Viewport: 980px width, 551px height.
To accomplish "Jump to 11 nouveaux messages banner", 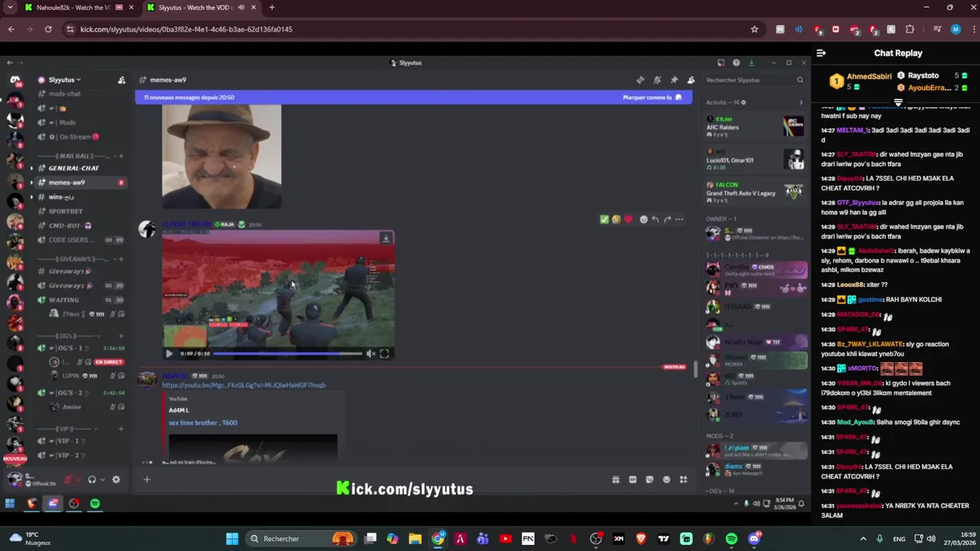I will click(413, 97).
